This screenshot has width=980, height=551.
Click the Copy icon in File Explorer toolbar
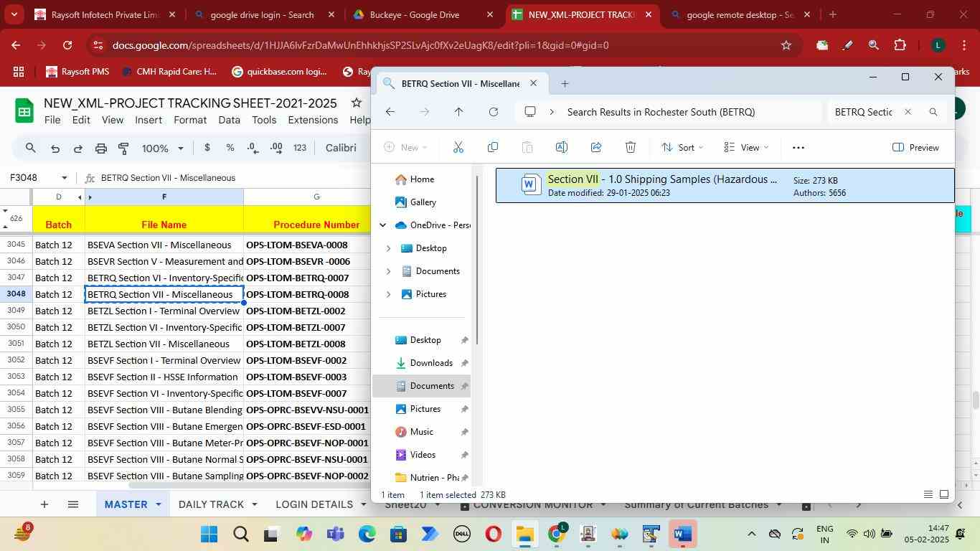(x=492, y=147)
